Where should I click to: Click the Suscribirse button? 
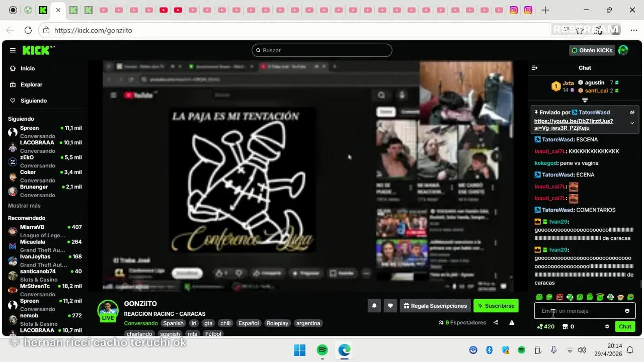[x=496, y=306]
